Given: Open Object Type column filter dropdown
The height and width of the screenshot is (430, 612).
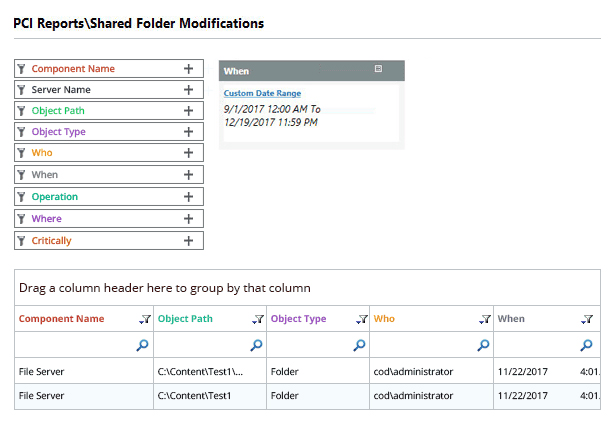Looking at the screenshot, I should [362, 319].
